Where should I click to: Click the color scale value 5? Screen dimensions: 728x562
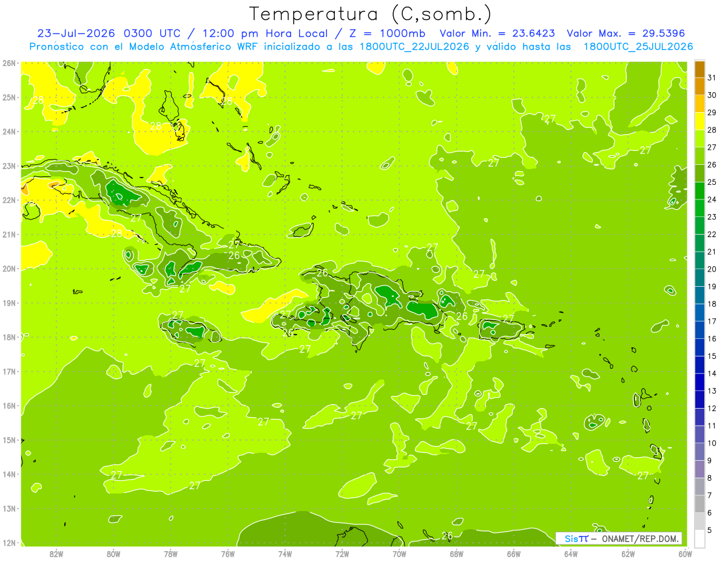click(x=710, y=530)
